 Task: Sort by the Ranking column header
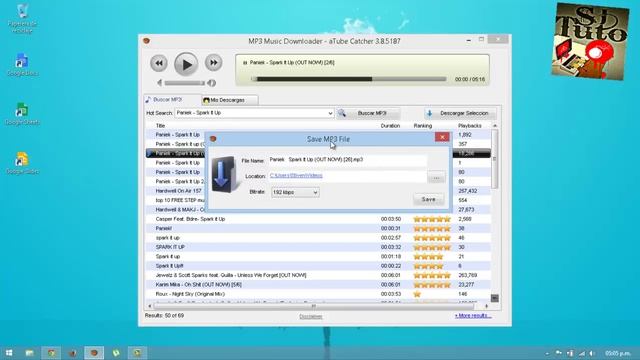coord(423,126)
